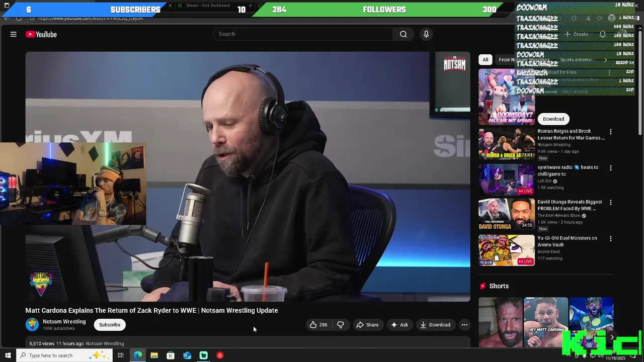The image size is (644, 362).
Task: Open options for Roman Reigns video
Action: click(611, 132)
